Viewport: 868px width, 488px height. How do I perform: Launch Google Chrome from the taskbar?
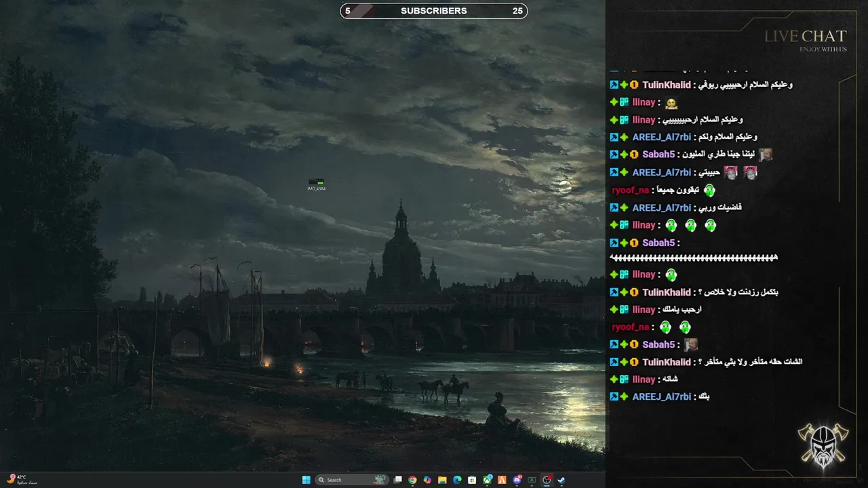click(x=412, y=480)
